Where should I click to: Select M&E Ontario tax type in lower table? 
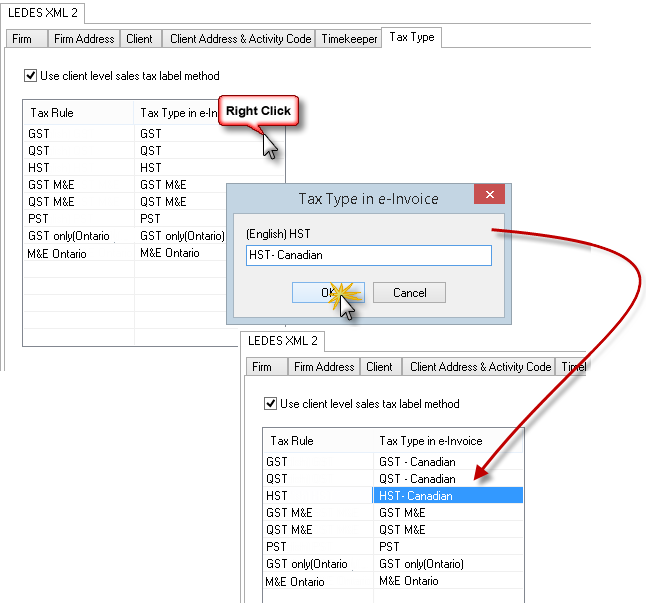448,581
